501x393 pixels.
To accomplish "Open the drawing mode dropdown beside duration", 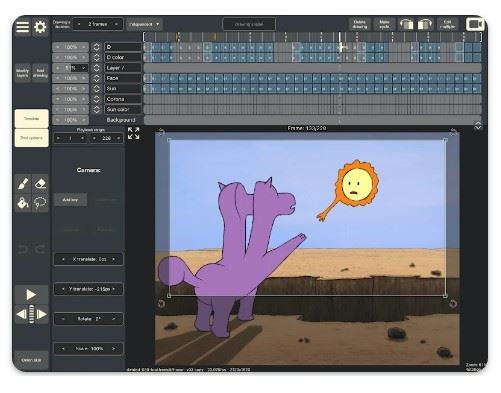I will (x=144, y=24).
